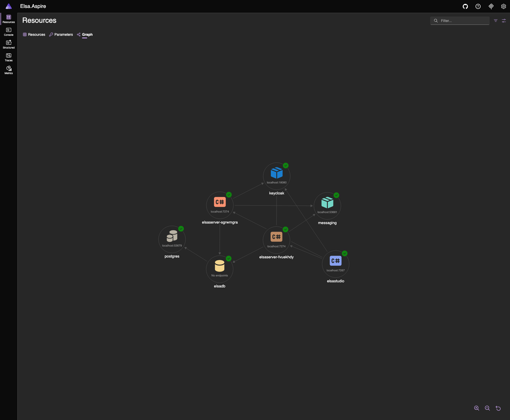This screenshot has height=420, width=510.
Task: Focus the Filter search field
Action: pyautogui.click(x=460, y=21)
